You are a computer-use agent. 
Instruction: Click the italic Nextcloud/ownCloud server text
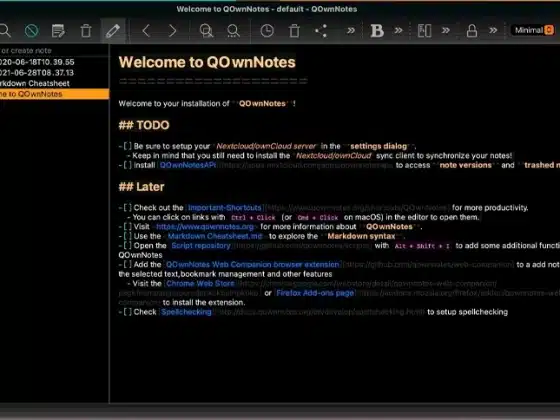(266, 146)
